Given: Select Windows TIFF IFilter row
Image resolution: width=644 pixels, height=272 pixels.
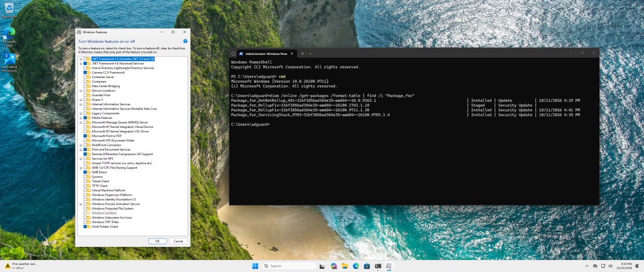Looking at the screenshot, I should pos(105,222).
